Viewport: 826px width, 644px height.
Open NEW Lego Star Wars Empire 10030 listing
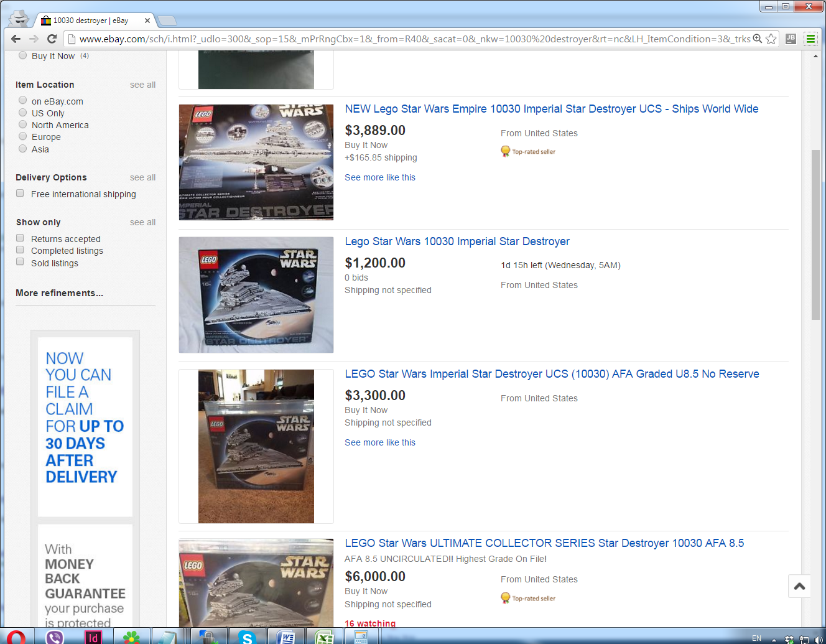[x=552, y=109]
